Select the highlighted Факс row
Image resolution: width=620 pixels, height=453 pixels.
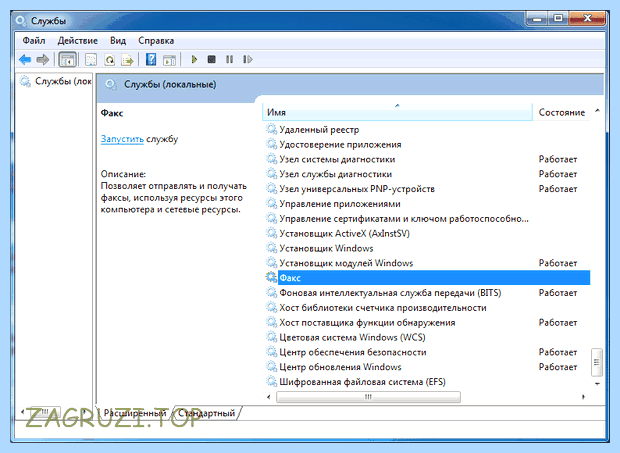point(428,278)
